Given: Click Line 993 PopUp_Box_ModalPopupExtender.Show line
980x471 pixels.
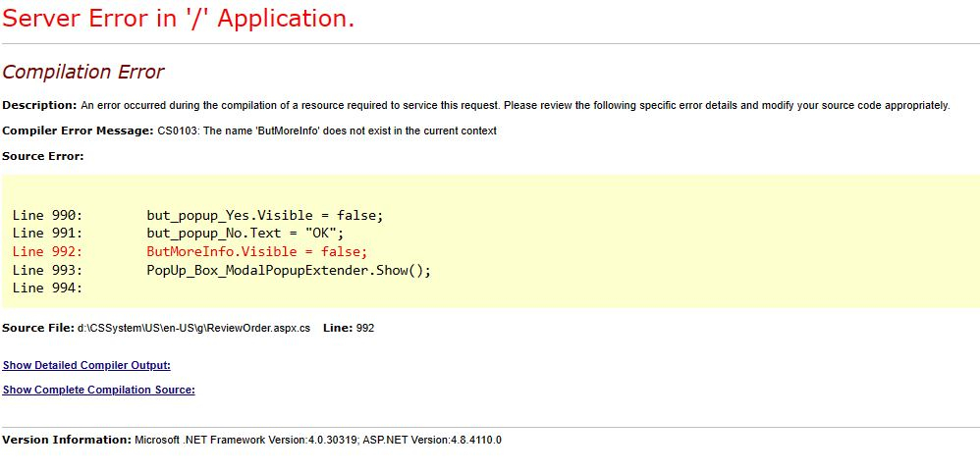Looking at the screenshot, I should [x=222, y=271].
